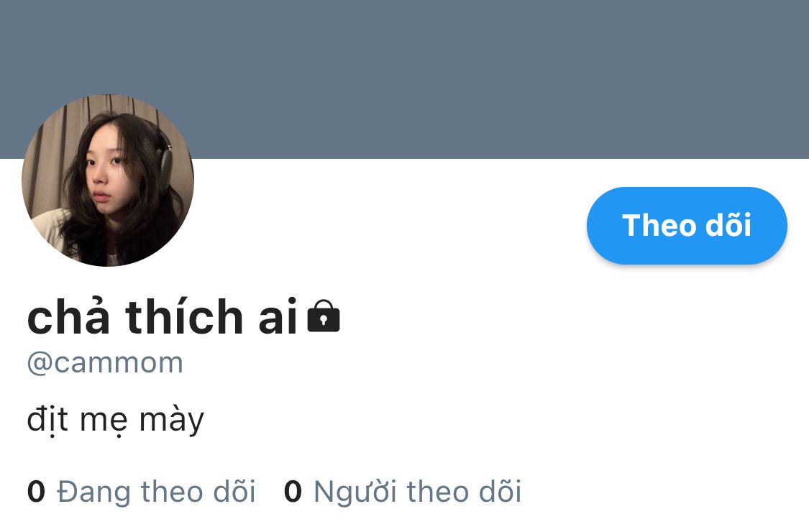Open the gray header banner image
Viewport: 809px width, 532px height.
pyautogui.click(x=404, y=79)
